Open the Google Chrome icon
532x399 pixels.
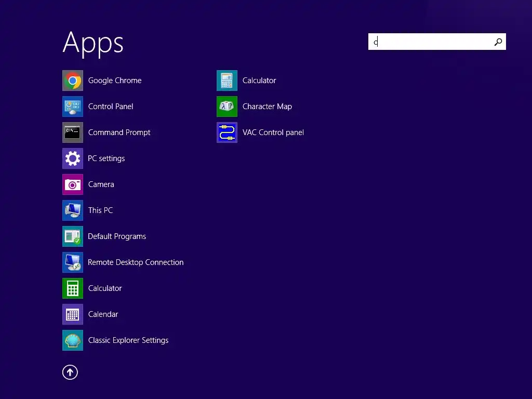tap(73, 81)
